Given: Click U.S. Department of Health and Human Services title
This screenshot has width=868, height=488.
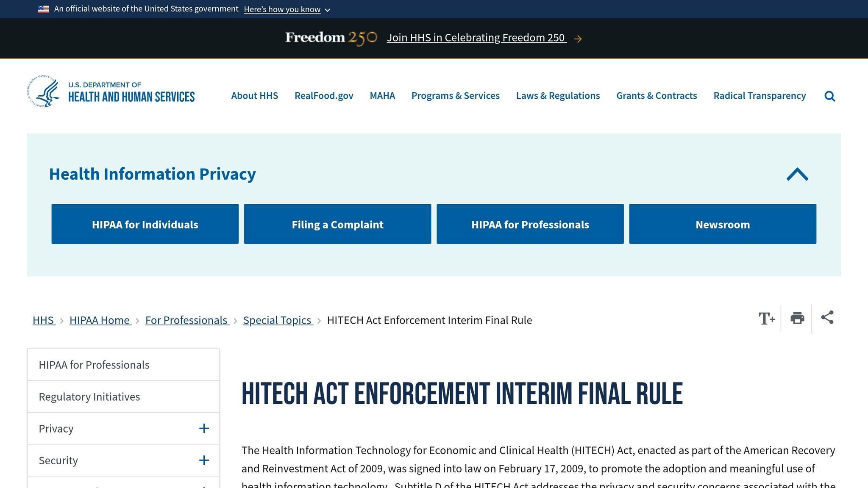Looking at the screenshot, I should pos(131,91).
